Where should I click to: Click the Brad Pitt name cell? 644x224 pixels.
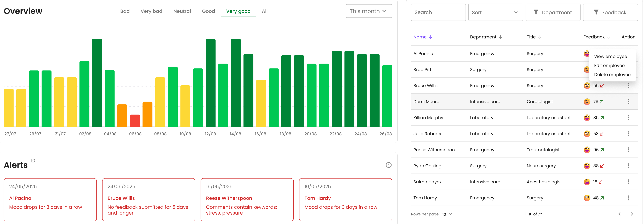coord(422,70)
